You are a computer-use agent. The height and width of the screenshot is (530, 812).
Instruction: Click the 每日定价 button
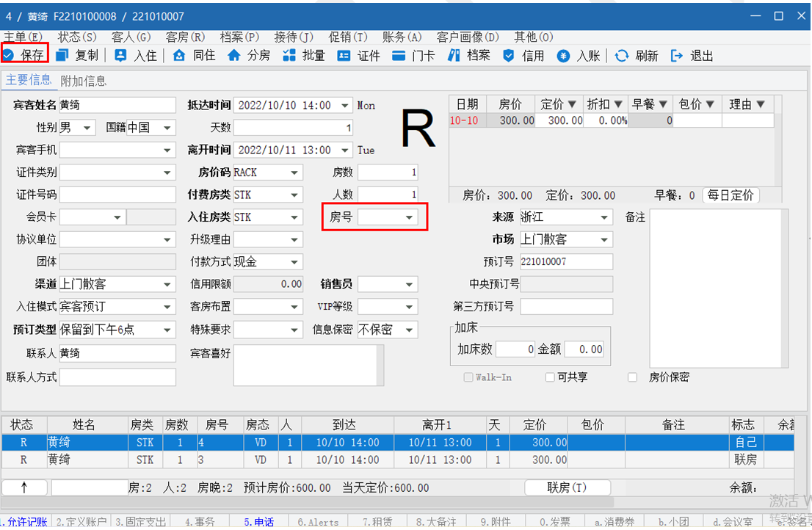pos(731,195)
